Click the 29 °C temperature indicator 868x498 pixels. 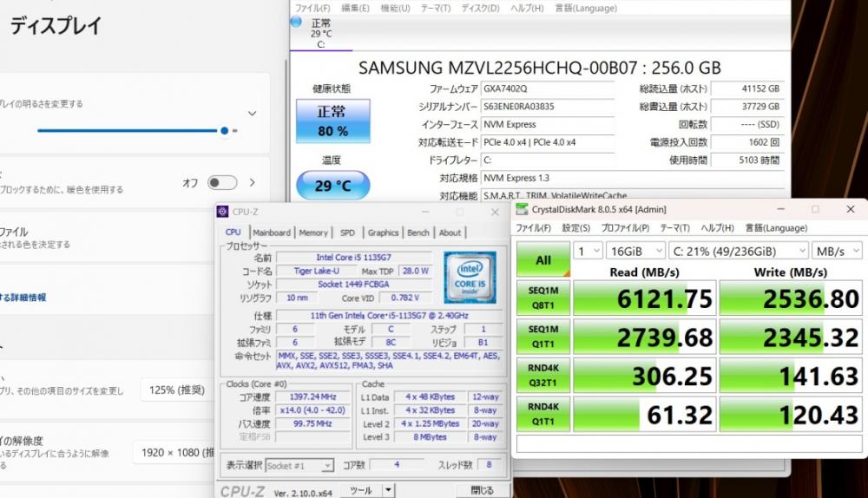pos(332,186)
